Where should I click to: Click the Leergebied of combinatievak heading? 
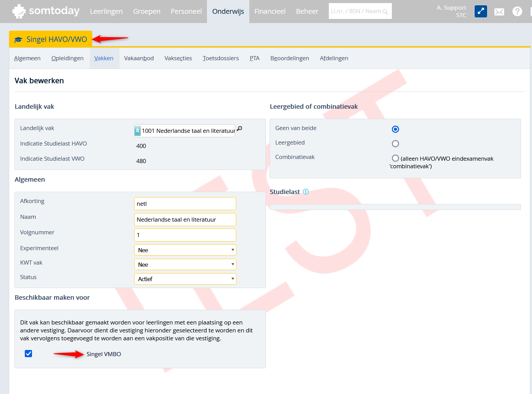(x=314, y=107)
